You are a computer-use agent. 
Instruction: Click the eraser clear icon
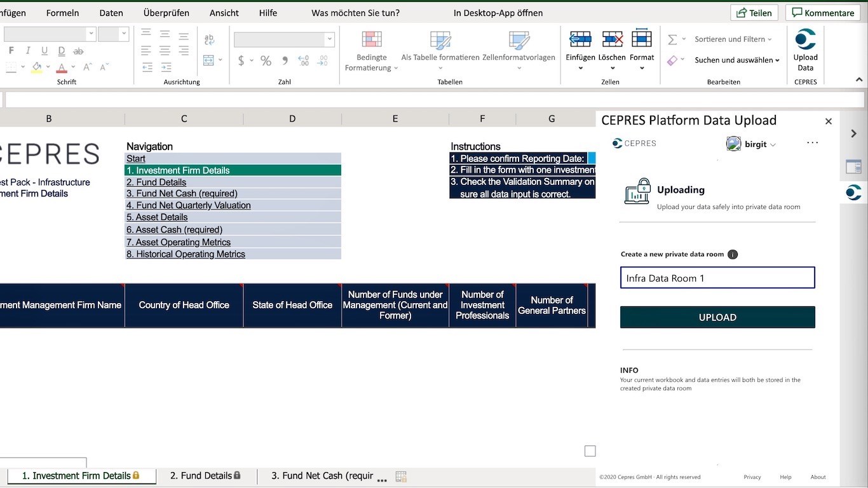[x=672, y=60]
